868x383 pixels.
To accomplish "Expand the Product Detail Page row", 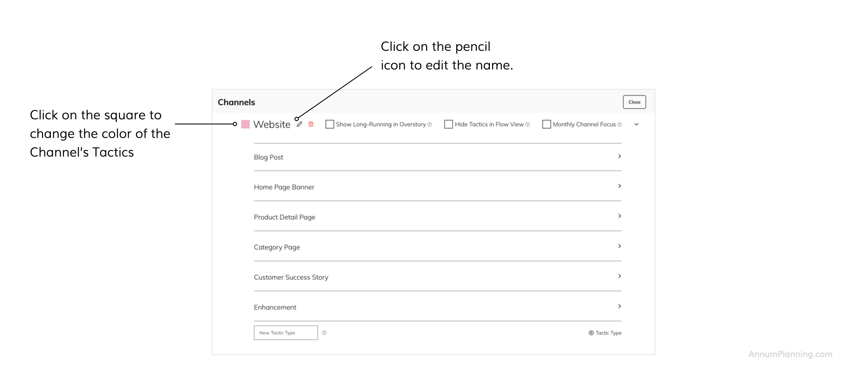I will tap(619, 216).
